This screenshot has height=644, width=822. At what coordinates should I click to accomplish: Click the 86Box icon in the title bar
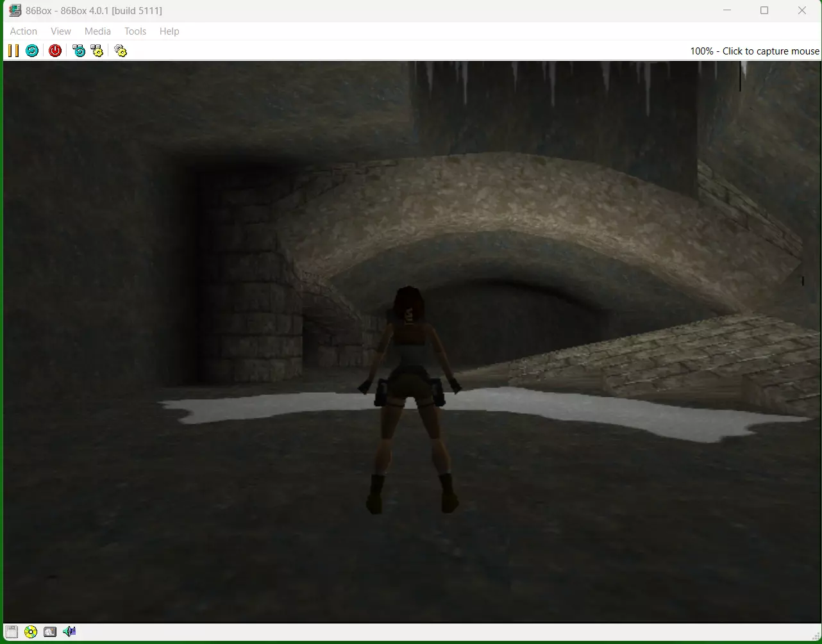coord(14,10)
